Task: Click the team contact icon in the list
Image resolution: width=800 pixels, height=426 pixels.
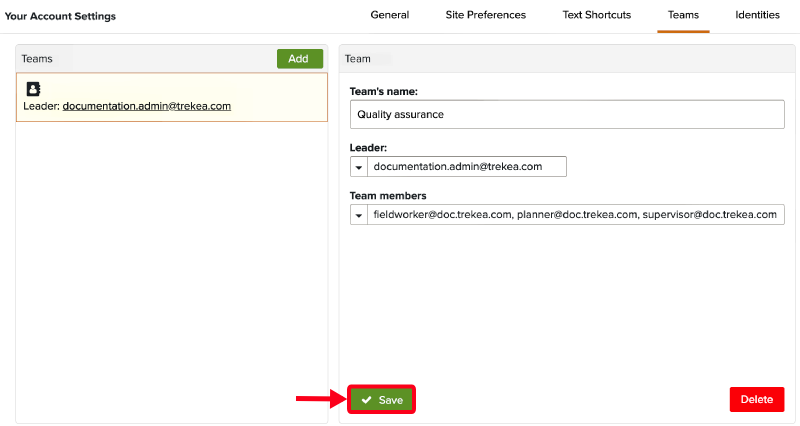Action: pos(33,89)
